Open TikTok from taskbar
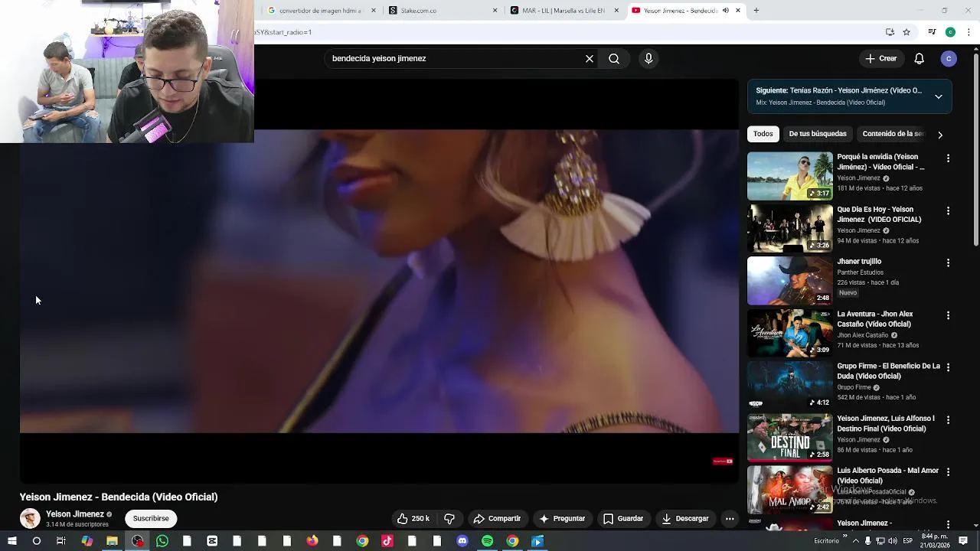The height and width of the screenshot is (551, 980). 387,541
